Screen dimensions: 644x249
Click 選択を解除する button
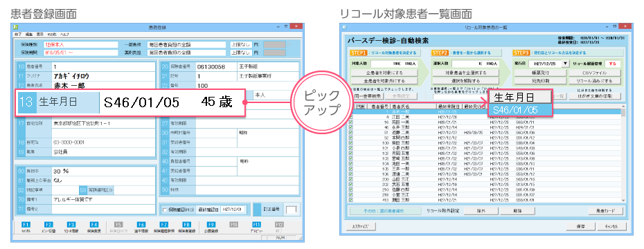[466, 81]
